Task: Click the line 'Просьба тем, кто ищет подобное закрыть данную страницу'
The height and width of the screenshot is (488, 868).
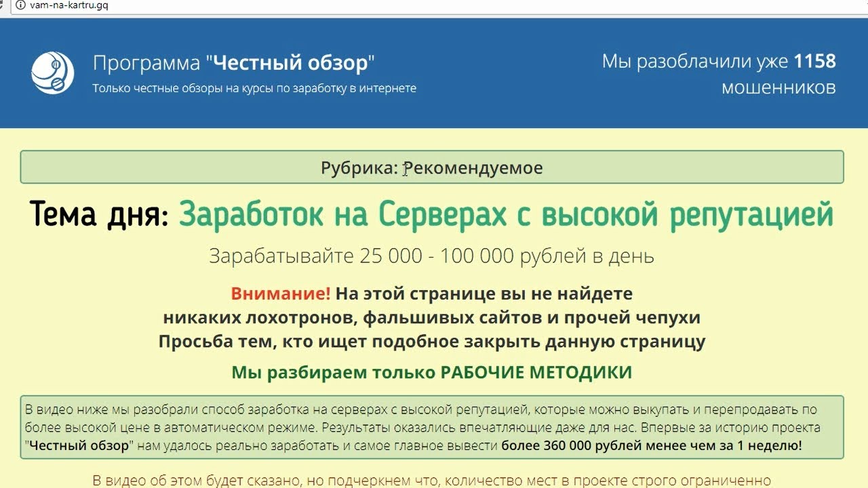Action: [x=432, y=341]
